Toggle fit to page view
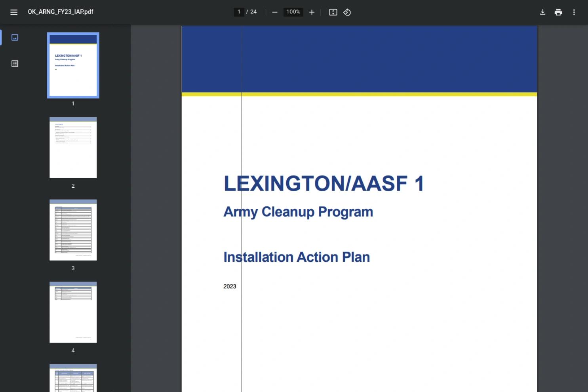588x392 pixels. (x=333, y=12)
